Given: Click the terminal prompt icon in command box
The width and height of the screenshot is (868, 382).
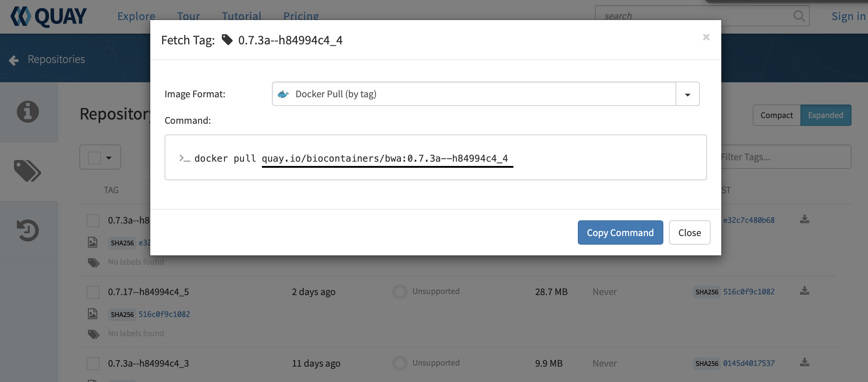Looking at the screenshot, I should 184,158.
